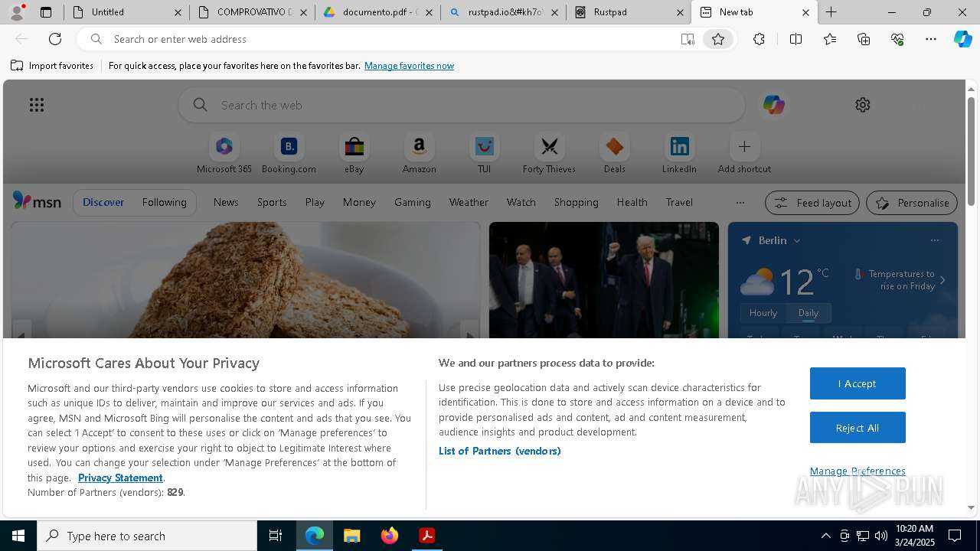Open the News category
The width and height of the screenshot is (980, 551).
[x=226, y=202]
